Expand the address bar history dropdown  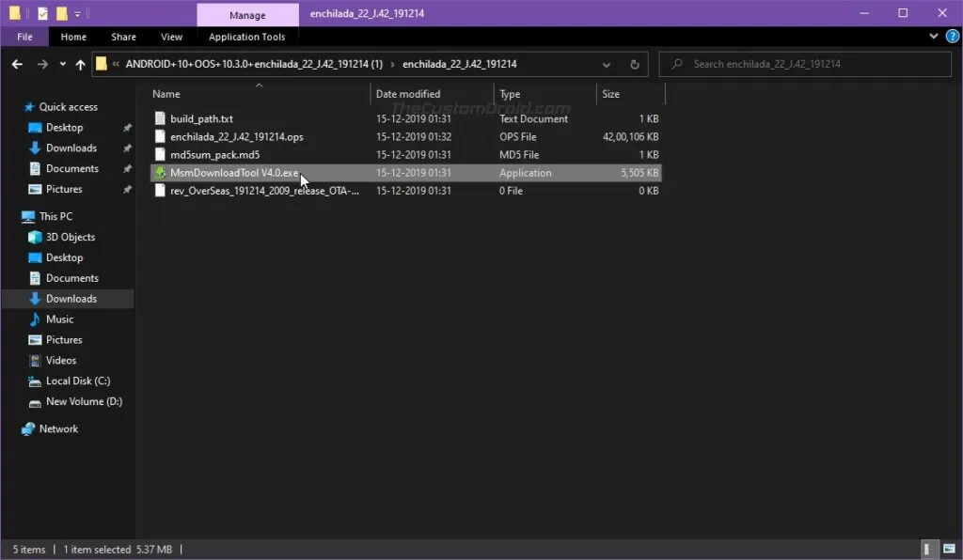[607, 64]
